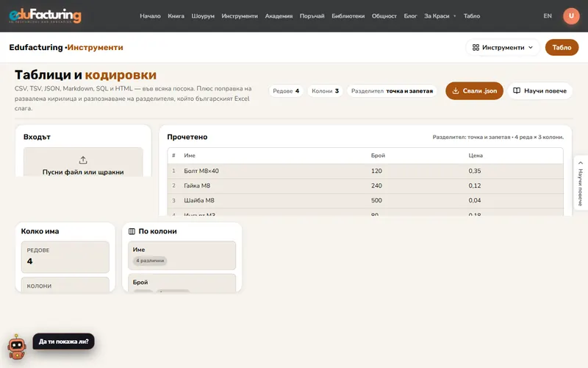Expand the За Краси menu
588x368 pixels.
440,15
